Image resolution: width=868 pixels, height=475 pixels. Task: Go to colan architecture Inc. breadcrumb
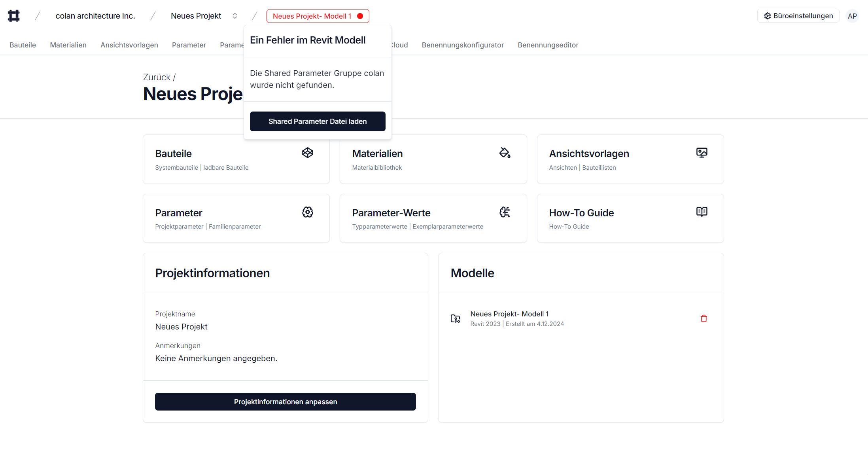[95, 16]
